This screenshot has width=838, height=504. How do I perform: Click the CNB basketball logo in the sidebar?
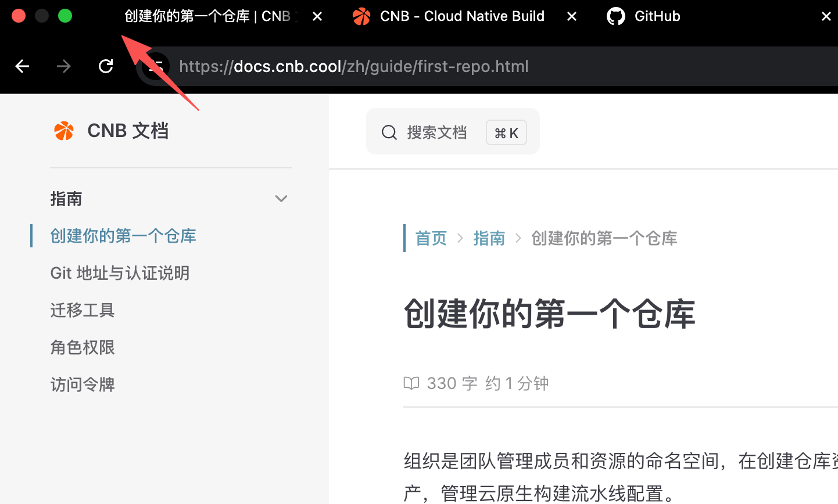[64, 130]
